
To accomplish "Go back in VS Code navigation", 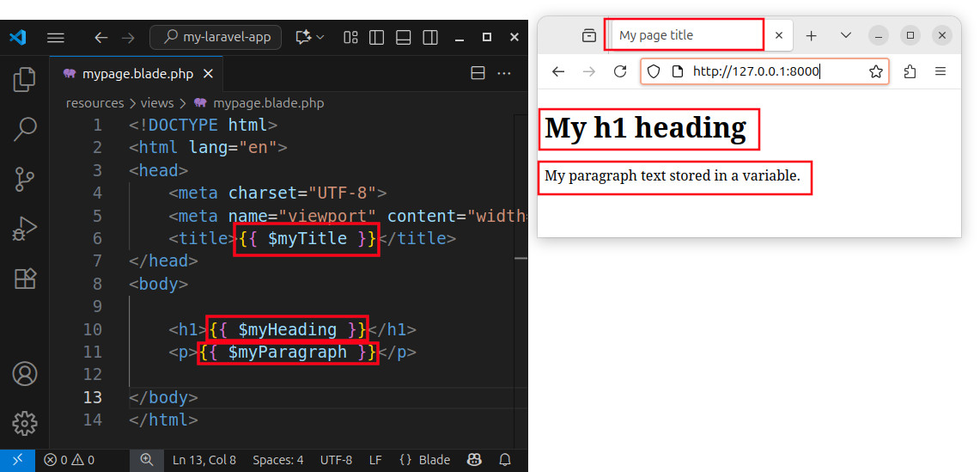I will 101,38.
